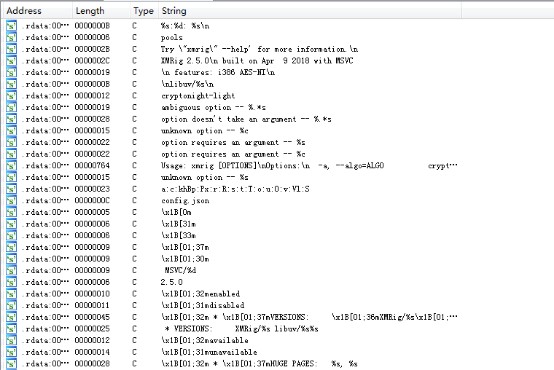Image resolution: width=554 pixels, height=370 pixels.
Task: Click the 'XMRig 2.5.0\n built on Apr 9 2018' string
Action: pyautogui.click(x=257, y=61)
